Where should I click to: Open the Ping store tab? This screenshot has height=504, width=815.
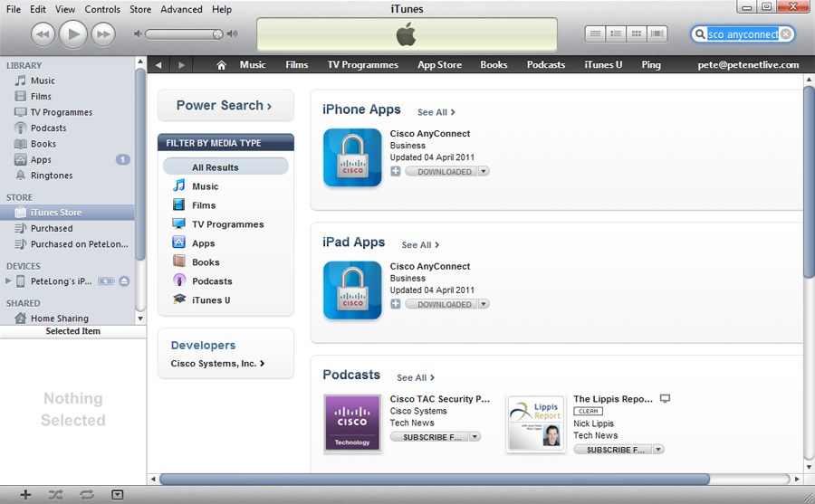[651, 65]
